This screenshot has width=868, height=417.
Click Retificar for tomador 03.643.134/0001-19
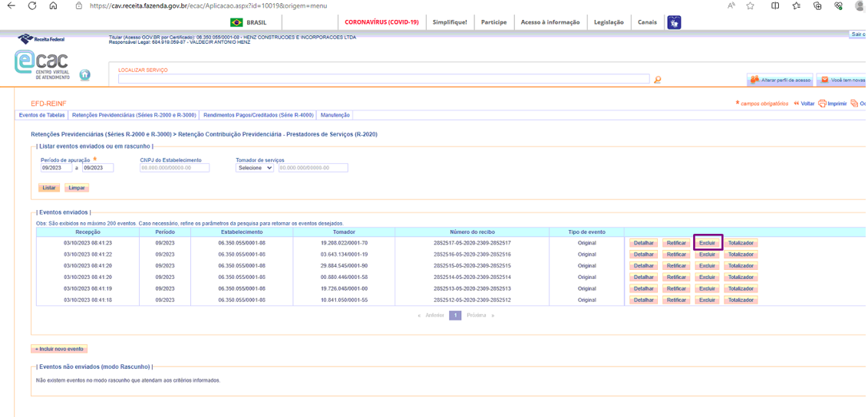pos(676,254)
